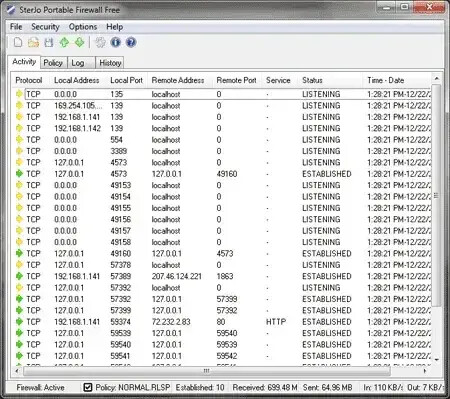
Task: Click the Open folder toolbar icon
Action: (33, 42)
